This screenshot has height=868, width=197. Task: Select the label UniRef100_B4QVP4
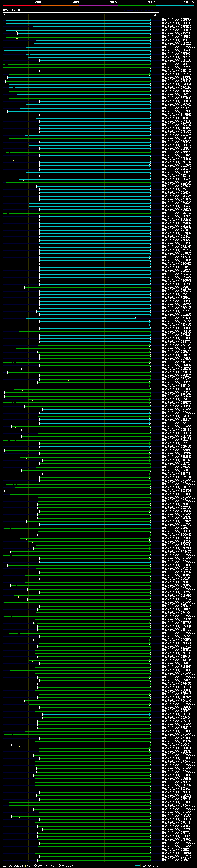(177, 362)
